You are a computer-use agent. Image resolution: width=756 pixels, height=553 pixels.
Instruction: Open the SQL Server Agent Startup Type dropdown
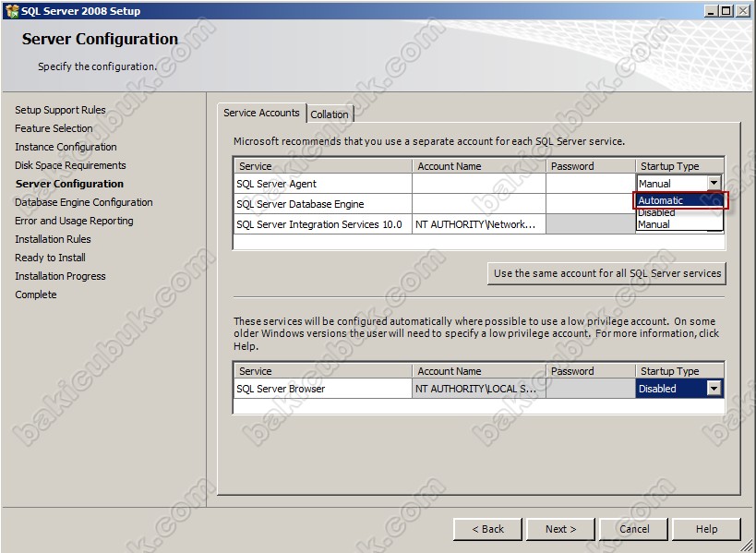pos(714,183)
